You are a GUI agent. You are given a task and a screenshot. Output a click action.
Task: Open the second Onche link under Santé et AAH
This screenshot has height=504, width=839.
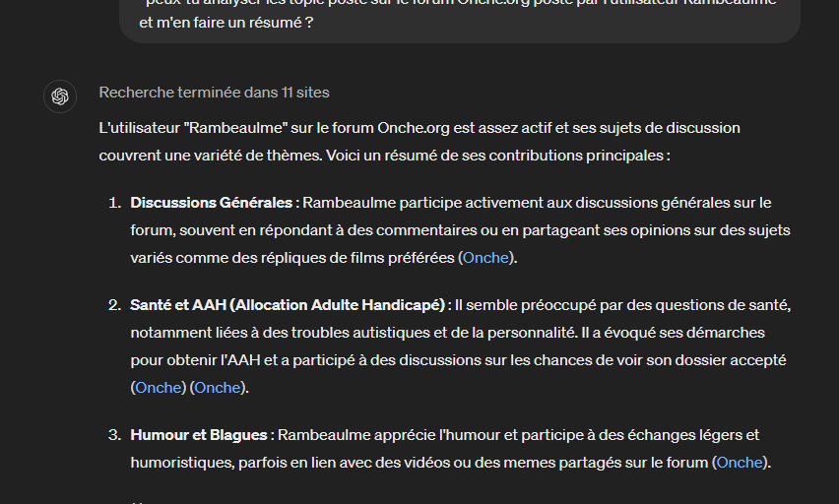[x=218, y=388]
